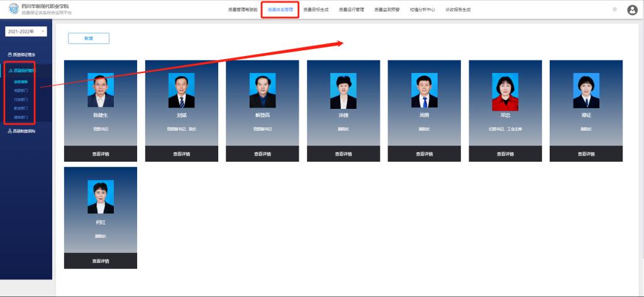Screen dimensions: 644x297
Task: Click 查看详情 on 邓忠's card
Action: (505, 154)
